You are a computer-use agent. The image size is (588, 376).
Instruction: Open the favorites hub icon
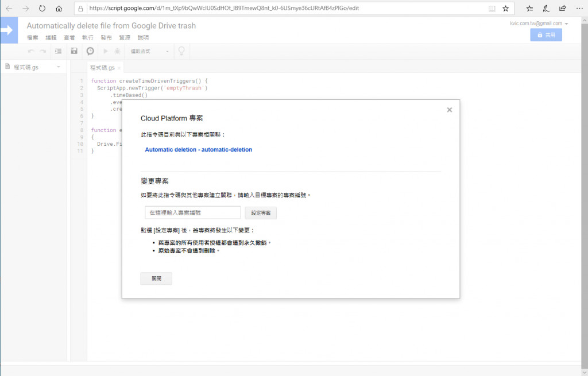pos(529,8)
